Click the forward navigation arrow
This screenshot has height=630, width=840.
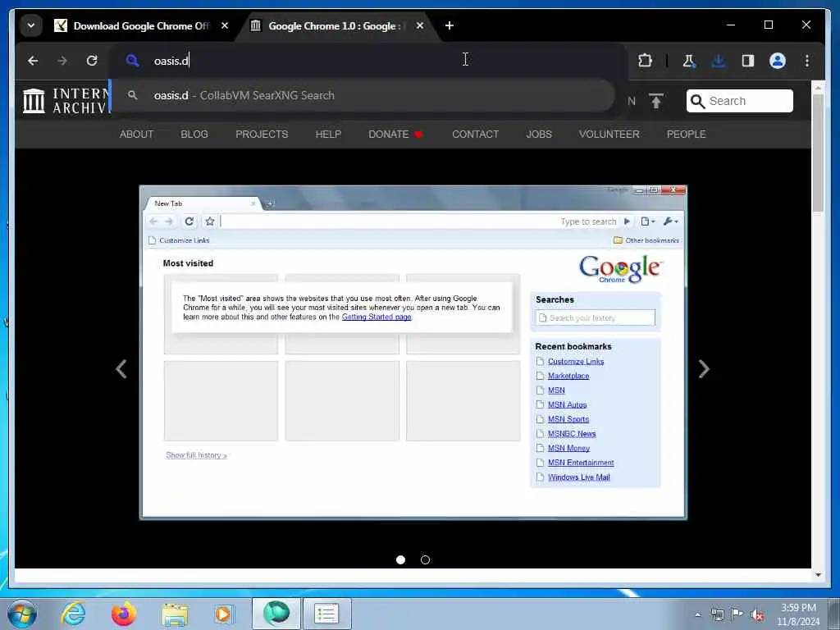(x=62, y=61)
